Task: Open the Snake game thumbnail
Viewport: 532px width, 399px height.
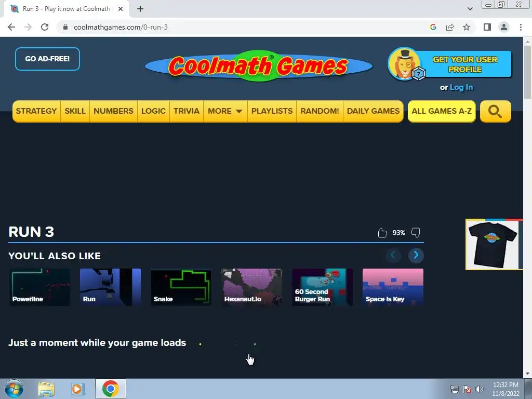Action: 181,287
